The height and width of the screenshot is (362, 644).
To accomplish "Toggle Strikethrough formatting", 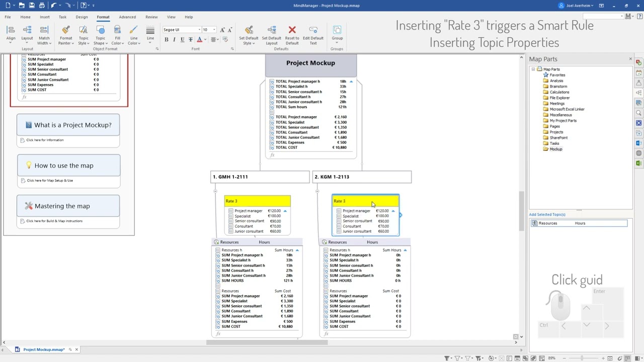I will [190, 40].
